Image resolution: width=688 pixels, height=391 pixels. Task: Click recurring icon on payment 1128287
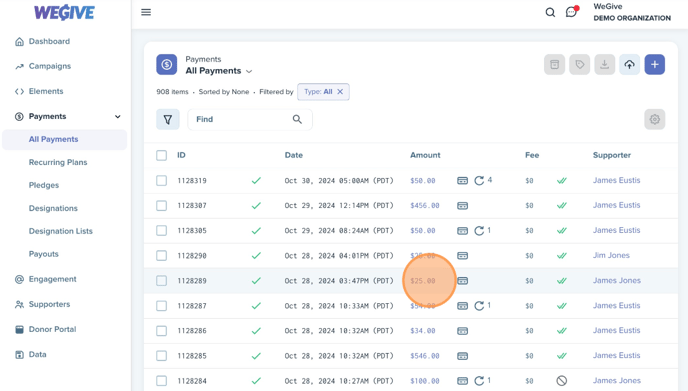pos(479,305)
